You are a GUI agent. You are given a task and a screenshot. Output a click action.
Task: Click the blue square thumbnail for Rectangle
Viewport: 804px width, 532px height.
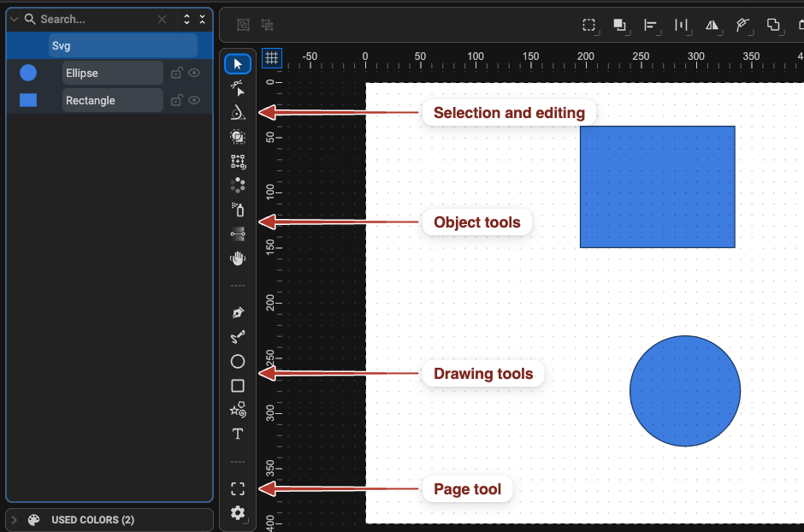tap(28, 100)
